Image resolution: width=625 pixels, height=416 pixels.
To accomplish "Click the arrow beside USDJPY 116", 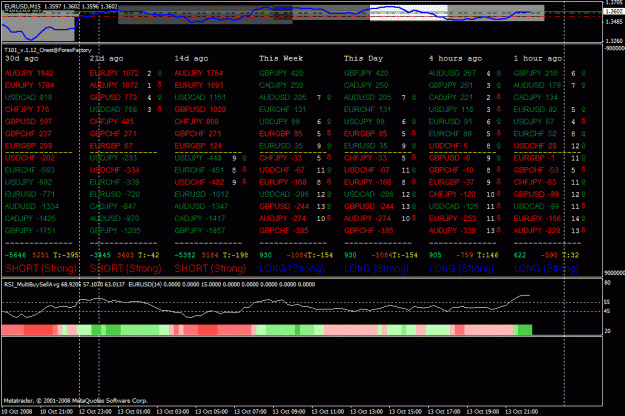I will point(498,109).
